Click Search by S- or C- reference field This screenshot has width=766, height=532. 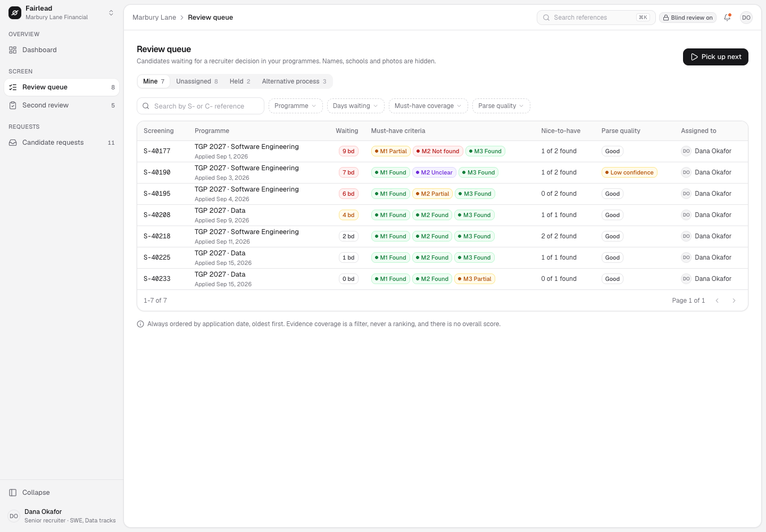[x=201, y=106]
